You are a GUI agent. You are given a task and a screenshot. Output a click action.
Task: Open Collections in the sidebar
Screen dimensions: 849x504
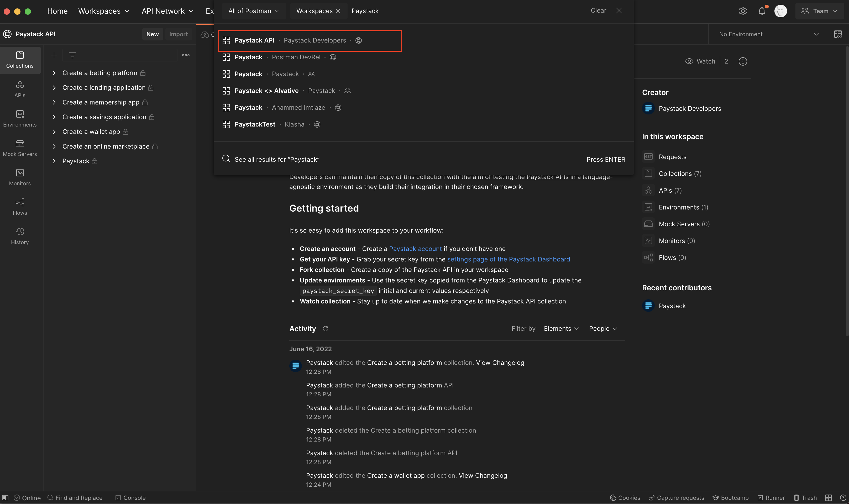(20, 60)
